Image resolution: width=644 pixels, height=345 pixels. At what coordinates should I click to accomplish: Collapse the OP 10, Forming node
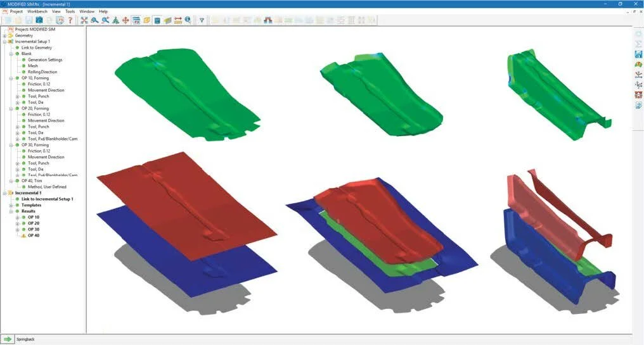click(x=11, y=78)
